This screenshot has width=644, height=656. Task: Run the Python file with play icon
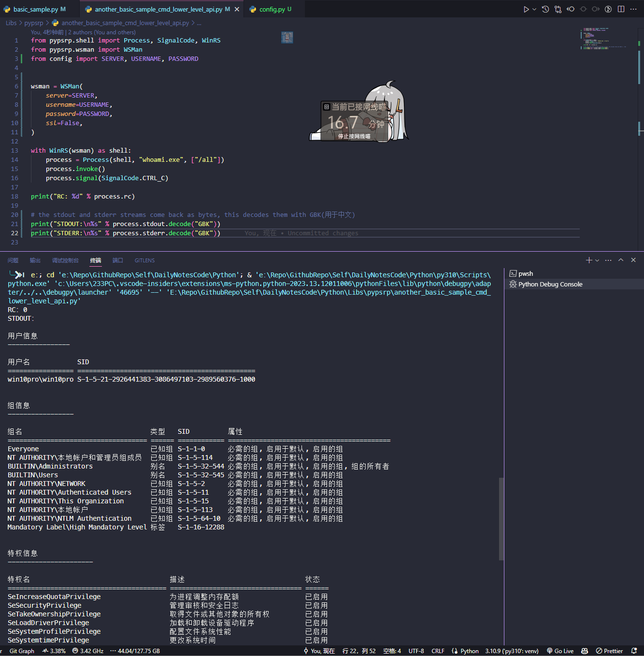pyautogui.click(x=526, y=9)
